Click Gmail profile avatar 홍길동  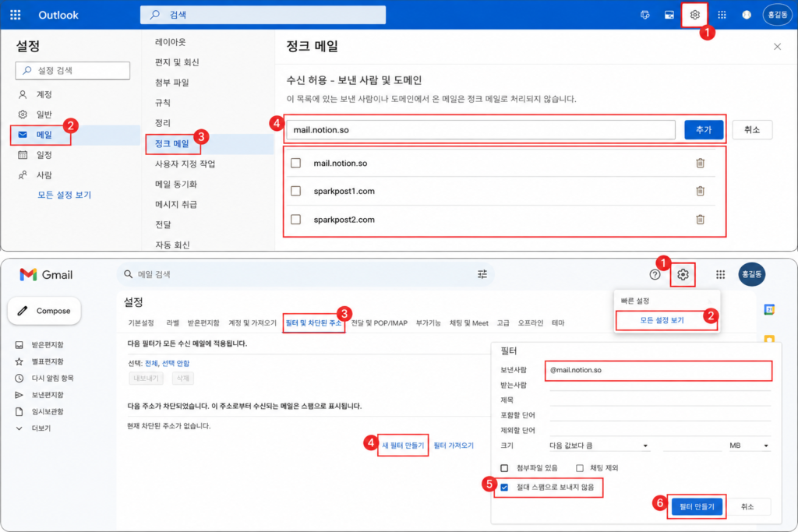[752, 274]
